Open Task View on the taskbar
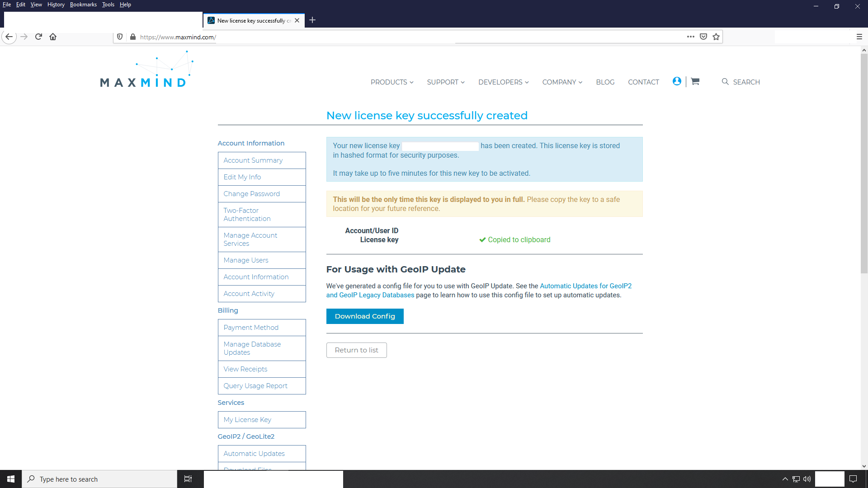 point(188,479)
